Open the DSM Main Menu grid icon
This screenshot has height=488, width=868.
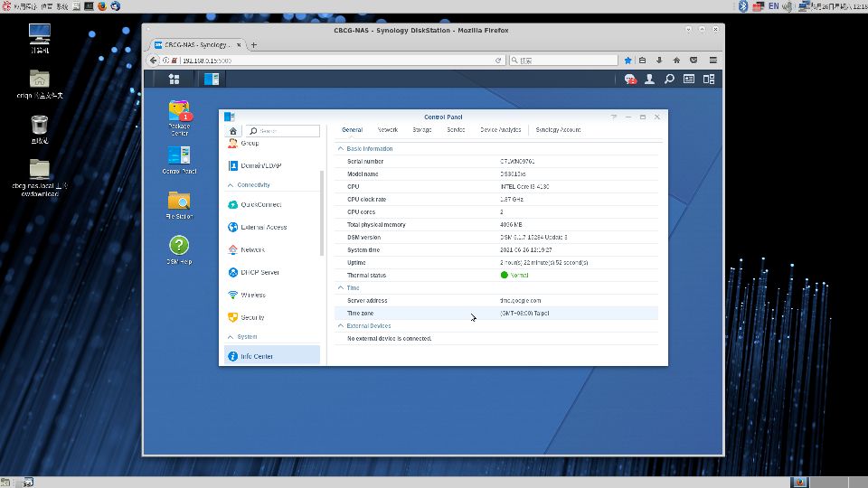(x=174, y=79)
